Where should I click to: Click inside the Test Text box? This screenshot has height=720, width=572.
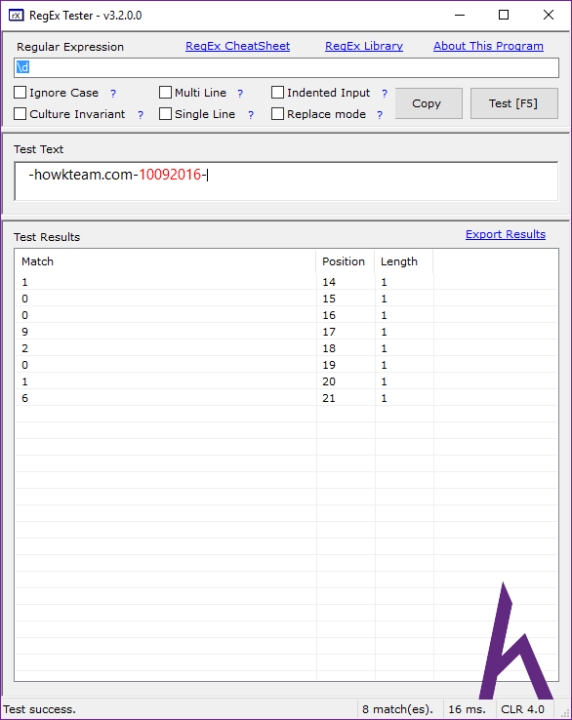coord(286,181)
